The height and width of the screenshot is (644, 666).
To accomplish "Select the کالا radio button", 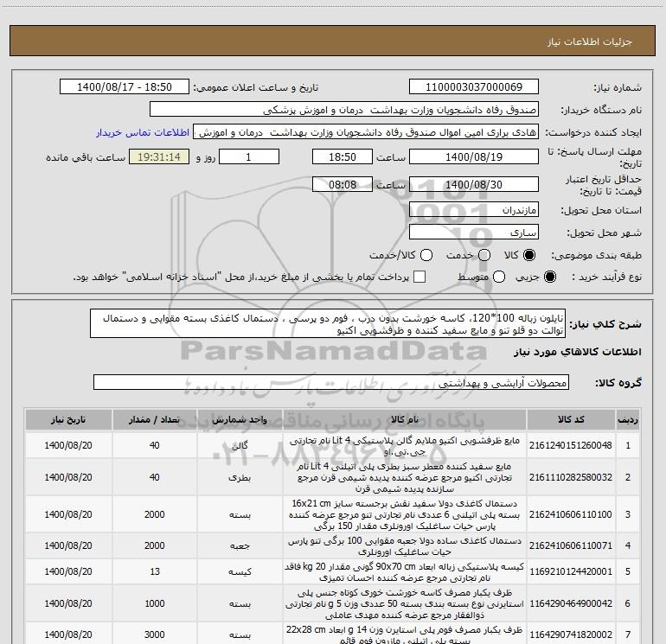I will 529,255.
